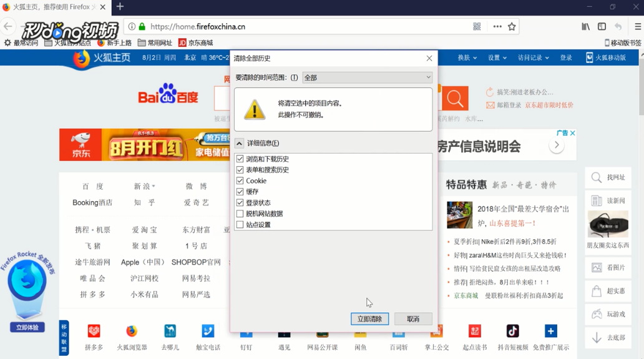Open the 抖音短视频 app icon
The height and width of the screenshot is (359, 644).
(x=512, y=331)
